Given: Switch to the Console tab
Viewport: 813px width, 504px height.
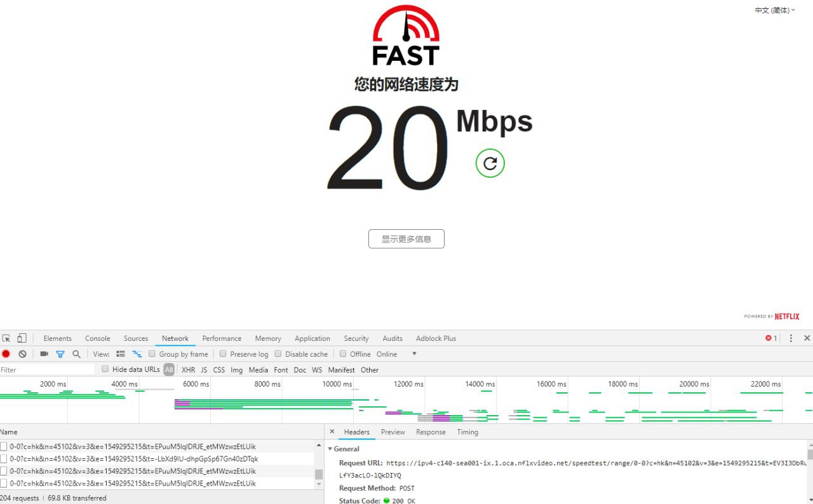Looking at the screenshot, I should (97, 338).
